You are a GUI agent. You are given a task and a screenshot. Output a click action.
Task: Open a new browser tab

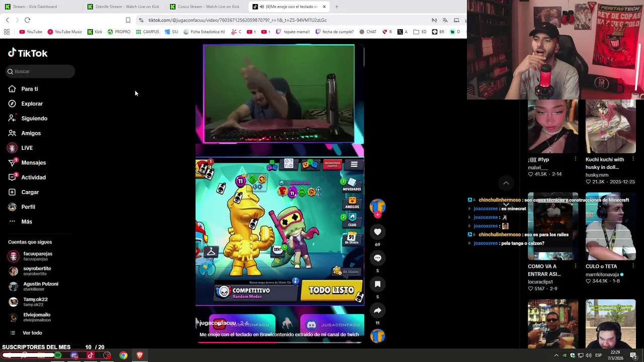point(337,7)
